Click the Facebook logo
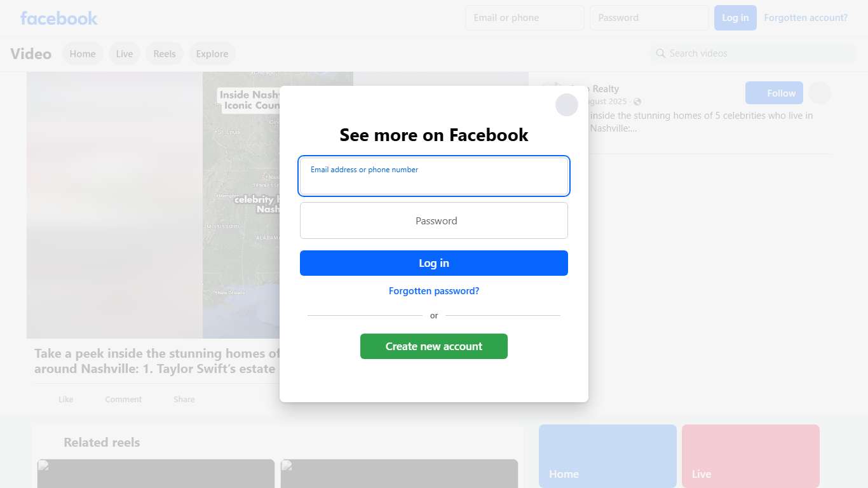This screenshot has height=488, width=868. pos(59,18)
